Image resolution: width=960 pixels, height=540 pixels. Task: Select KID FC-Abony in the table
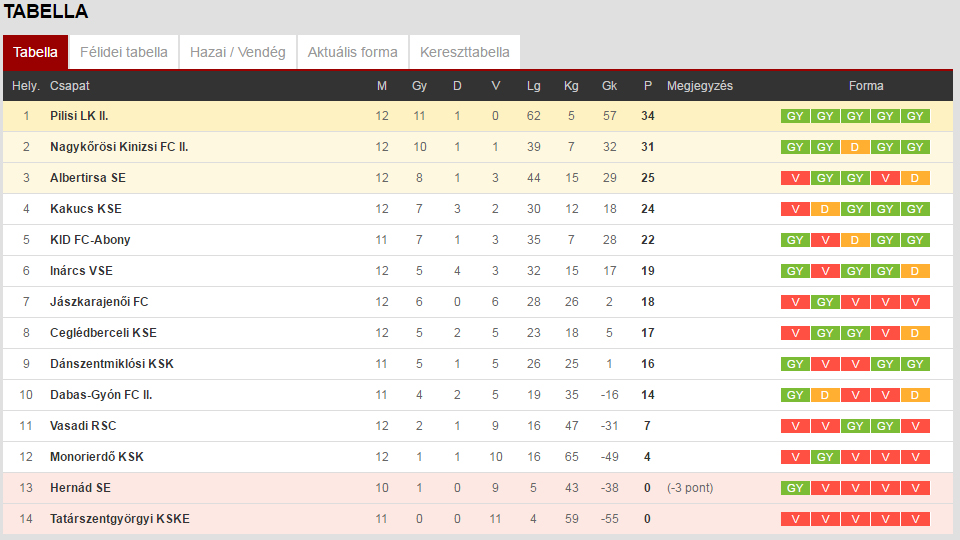[x=90, y=240]
